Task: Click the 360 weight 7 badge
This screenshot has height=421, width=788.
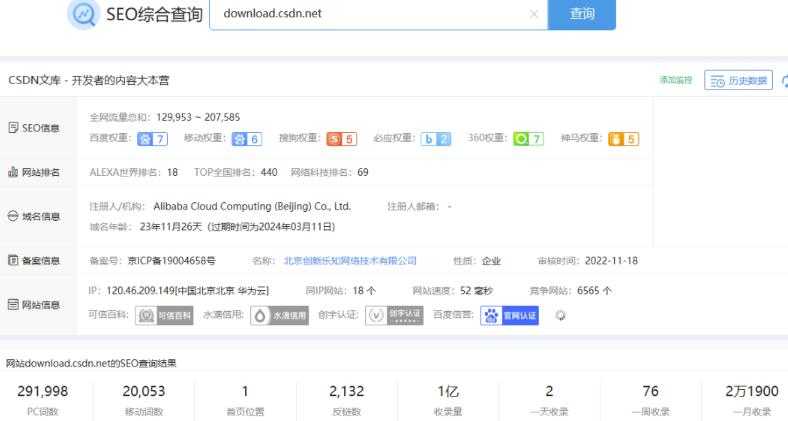Action: tap(528, 139)
